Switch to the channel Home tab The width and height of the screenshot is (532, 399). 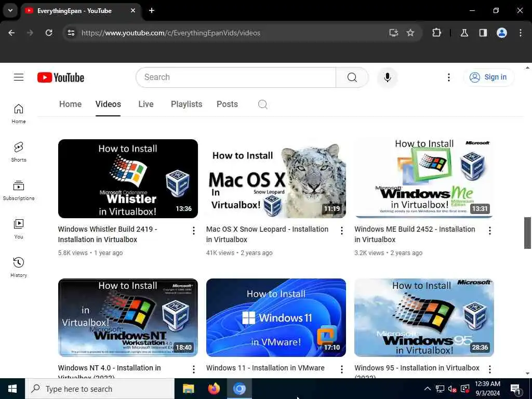point(70,104)
